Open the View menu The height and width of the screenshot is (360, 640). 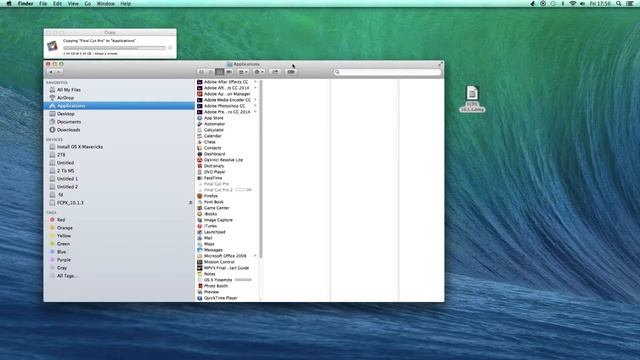pos(73,3)
